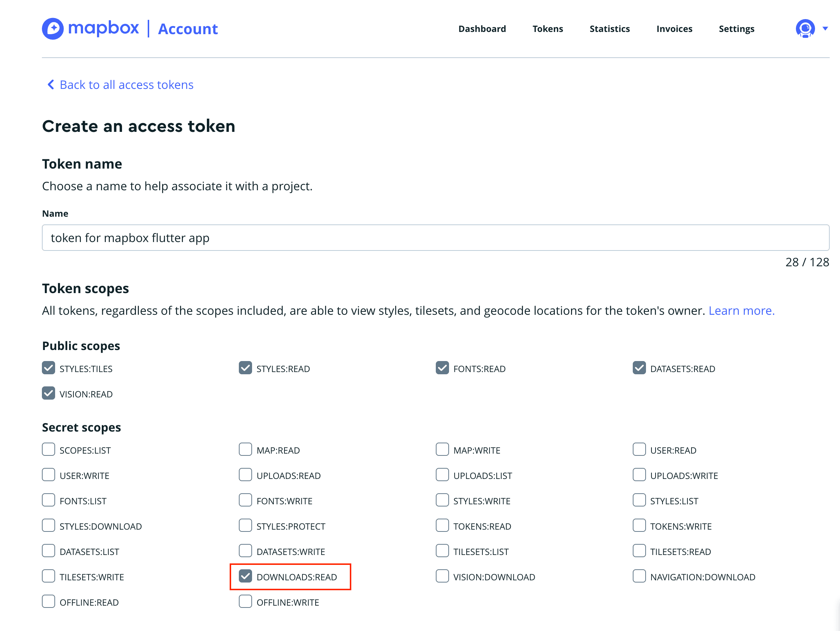Screen dimensions: 840x631
Task: Tick the FONTS:WRITE checkbox
Action: (245, 500)
